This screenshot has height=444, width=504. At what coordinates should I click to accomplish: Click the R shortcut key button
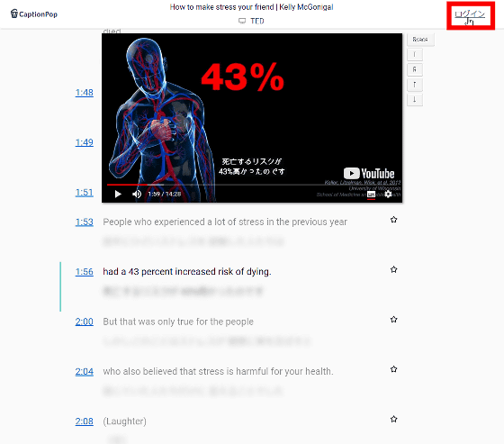coord(415,69)
